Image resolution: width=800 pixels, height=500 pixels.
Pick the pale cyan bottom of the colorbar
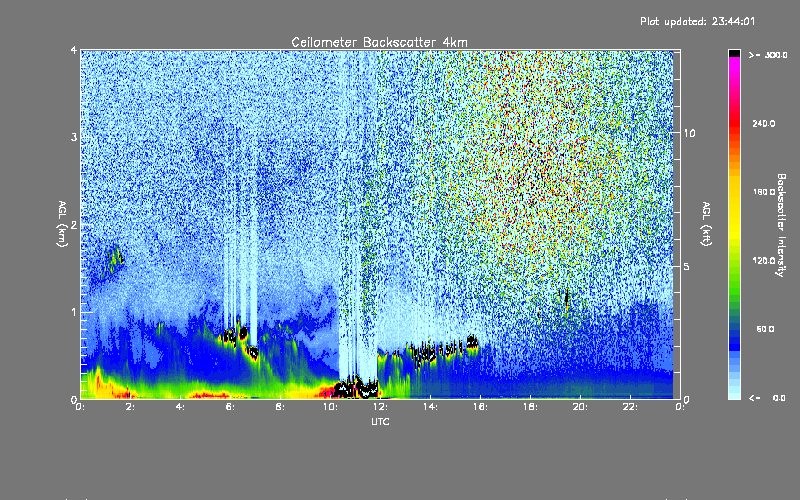(734, 393)
